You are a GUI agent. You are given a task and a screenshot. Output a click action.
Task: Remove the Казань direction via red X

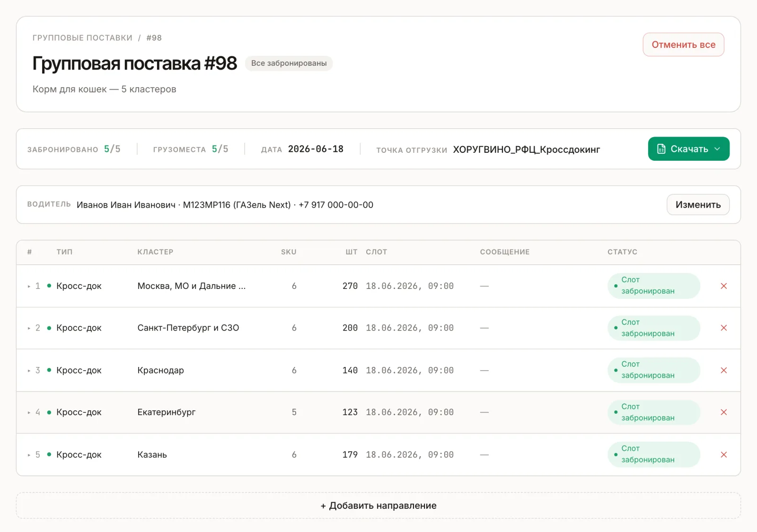coord(723,454)
